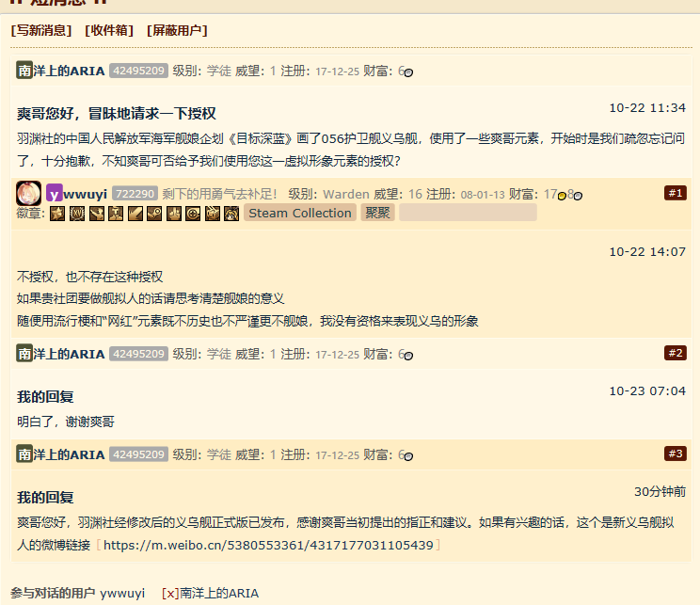Click the 10-22 14:07 timestamp

coord(647,251)
